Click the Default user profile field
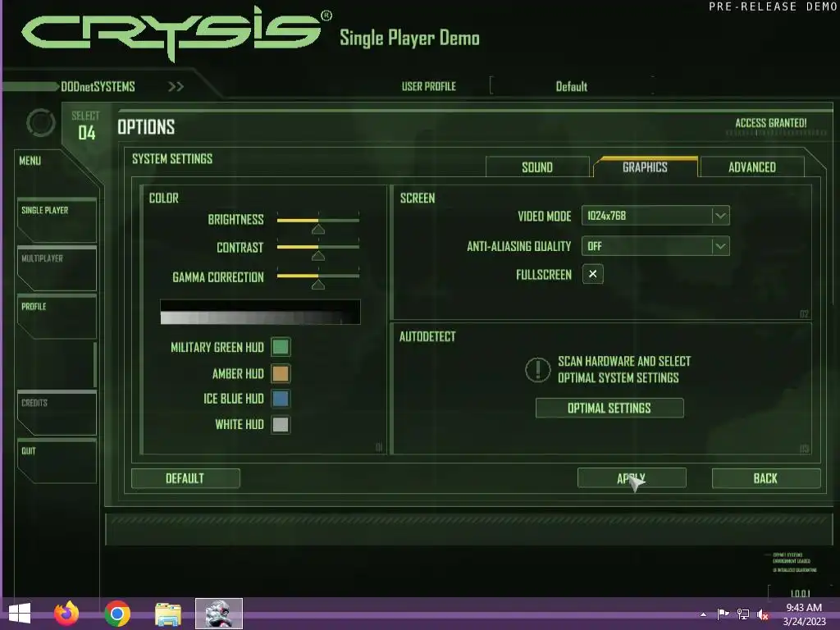Screen dimensions: 840x630 (572, 86)
